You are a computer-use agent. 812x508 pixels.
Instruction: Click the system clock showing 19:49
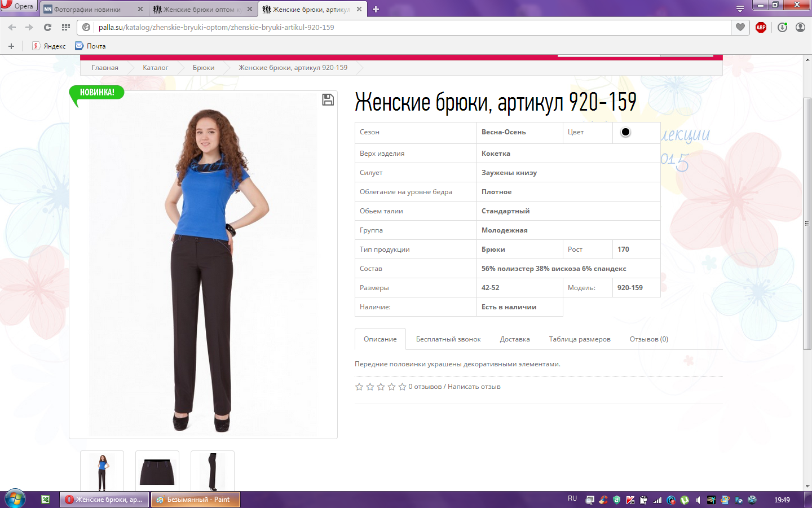(x=782, y=500)
